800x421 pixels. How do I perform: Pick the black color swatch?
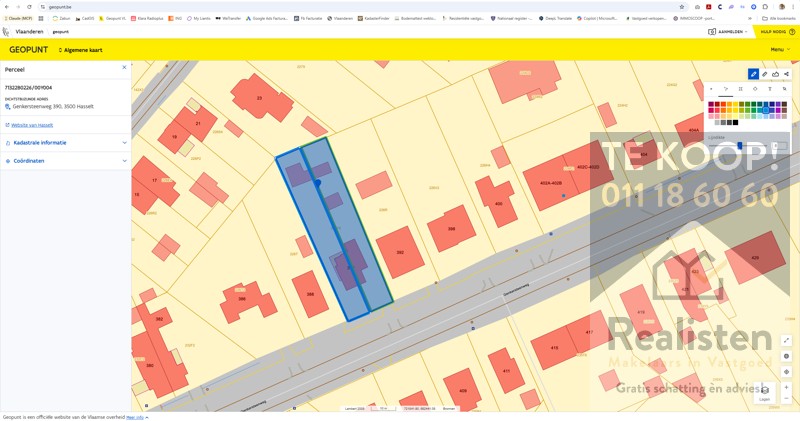point(735,123)
